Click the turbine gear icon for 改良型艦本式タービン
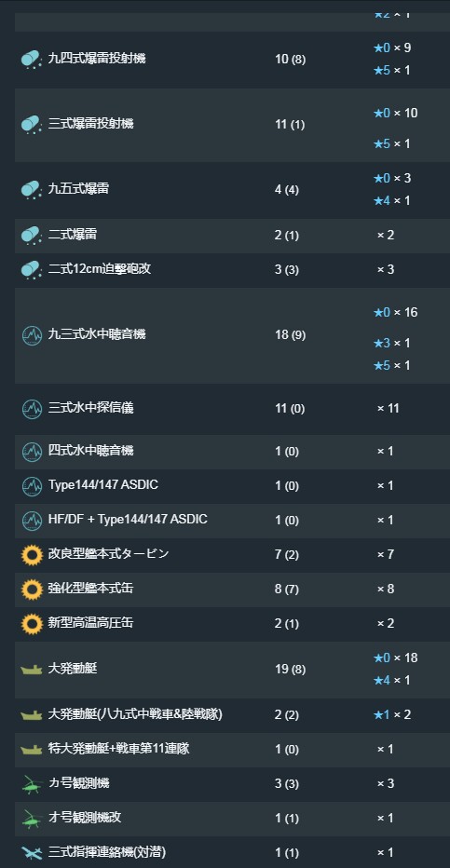 pos(32,555)
